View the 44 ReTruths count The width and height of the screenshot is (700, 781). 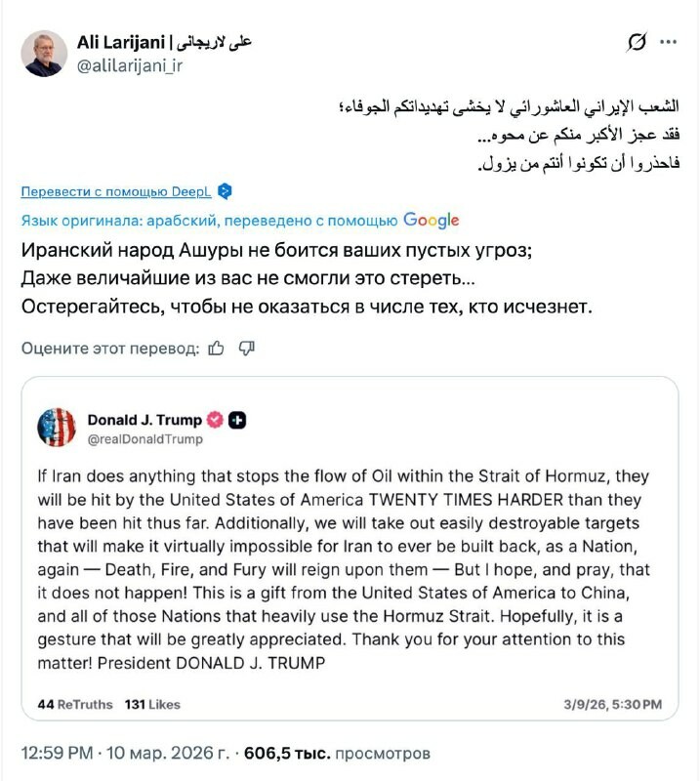tap(74, 704)
